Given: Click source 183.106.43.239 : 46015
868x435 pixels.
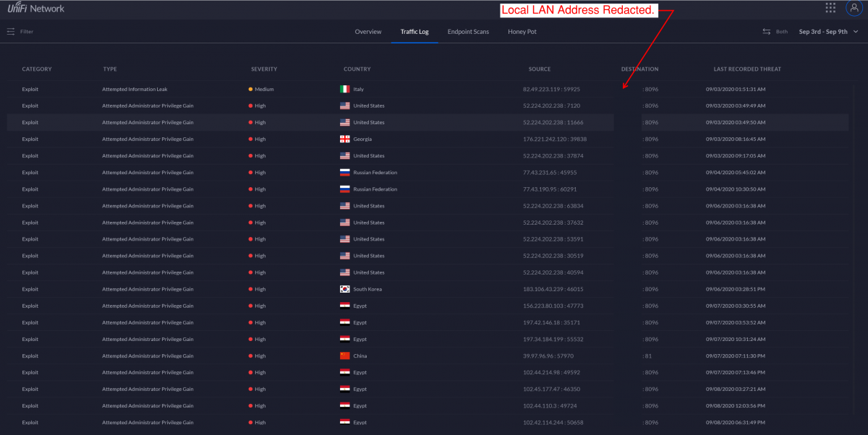Looking at the screenshot, I should [x=553, y=289].
